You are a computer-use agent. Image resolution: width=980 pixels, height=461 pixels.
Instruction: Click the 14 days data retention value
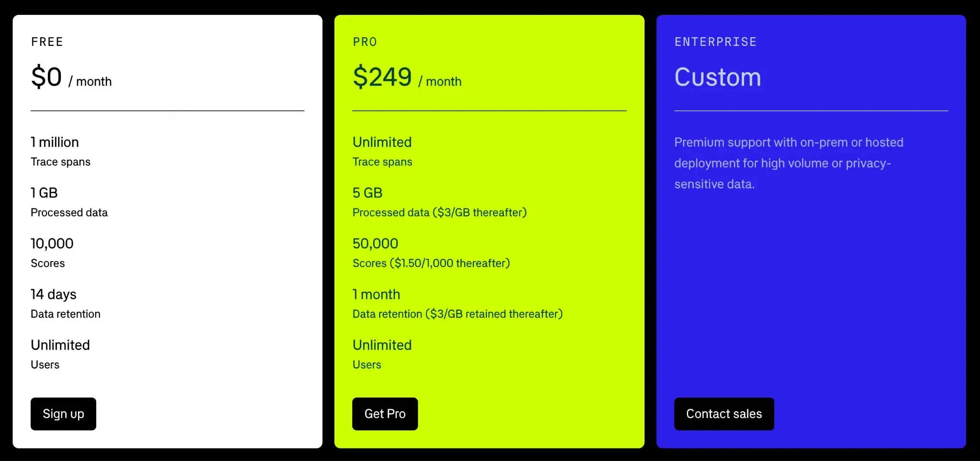pyautogui.click(x=54, y=295)
